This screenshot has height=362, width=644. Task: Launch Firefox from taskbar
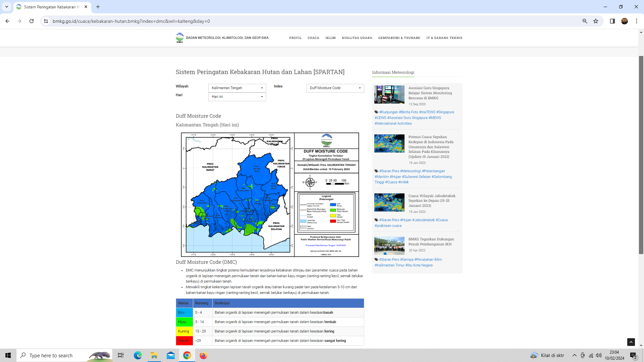[x=203, y=355]
